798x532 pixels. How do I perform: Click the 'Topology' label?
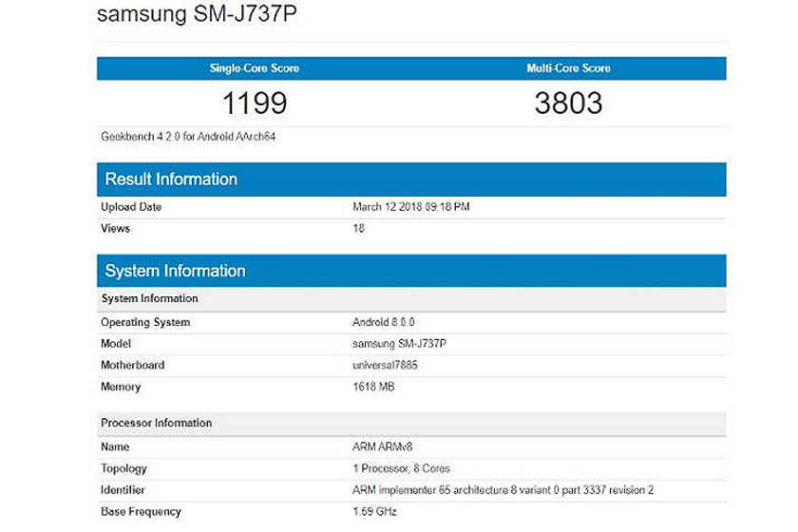click(x=123, y=469)
